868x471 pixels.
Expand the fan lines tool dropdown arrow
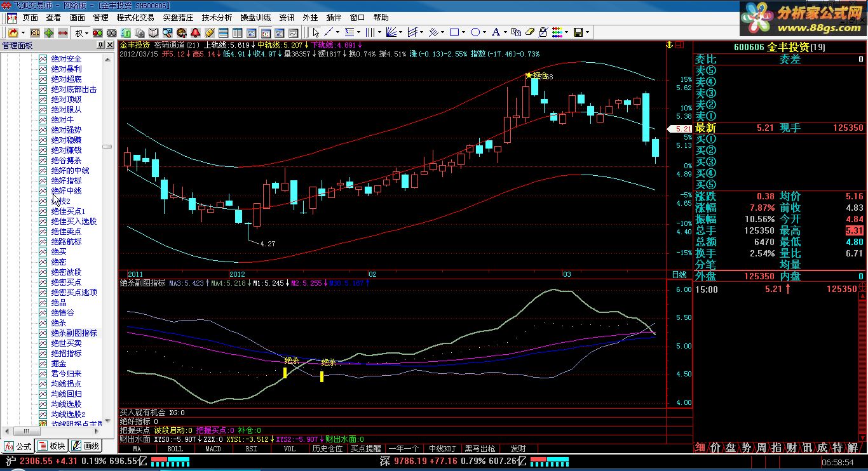point(401,32)
